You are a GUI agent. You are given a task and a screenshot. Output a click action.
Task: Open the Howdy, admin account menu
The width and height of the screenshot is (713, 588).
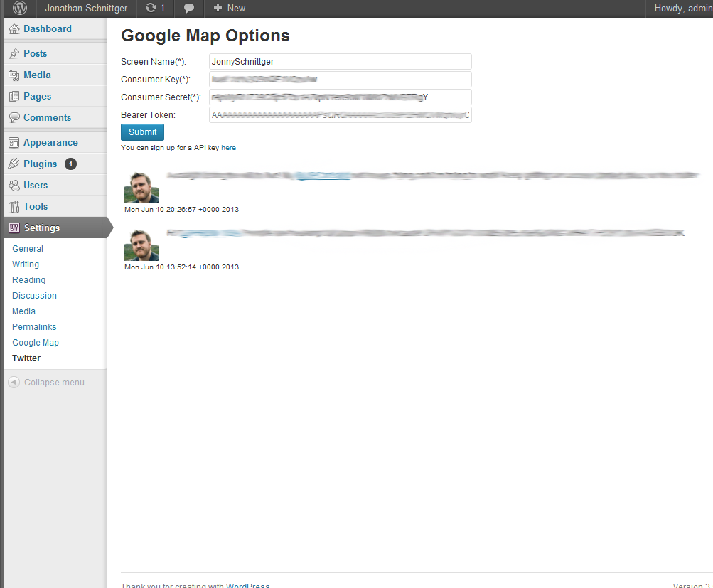pyautogui.click(x=683, y=9)
